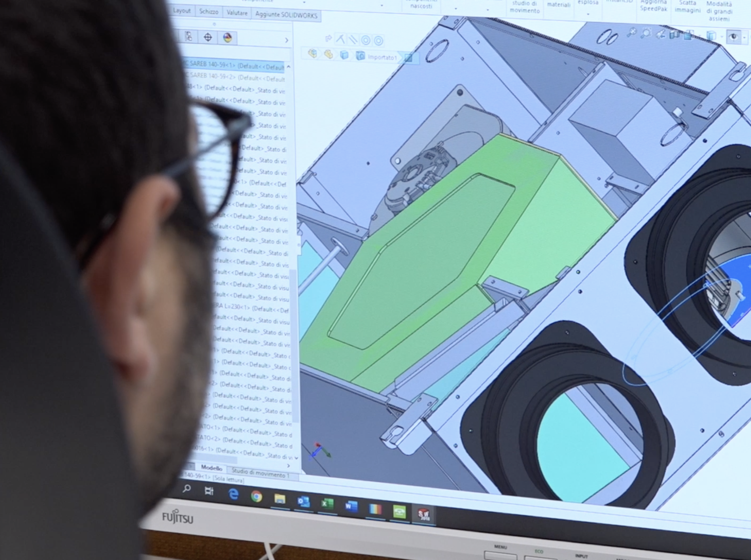Open the green phone app on taskbar
Image resolution: width=751 pixels, height=560 pixels.
399,512
